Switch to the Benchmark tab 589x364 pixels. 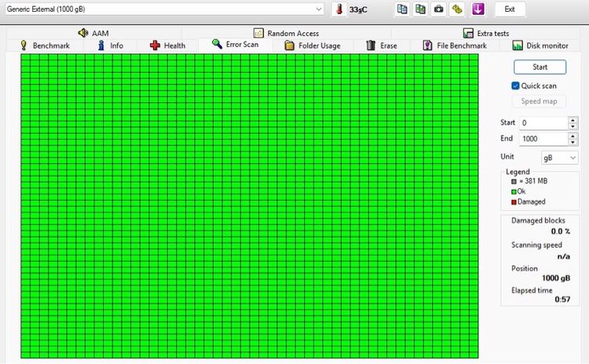(45, 45)
